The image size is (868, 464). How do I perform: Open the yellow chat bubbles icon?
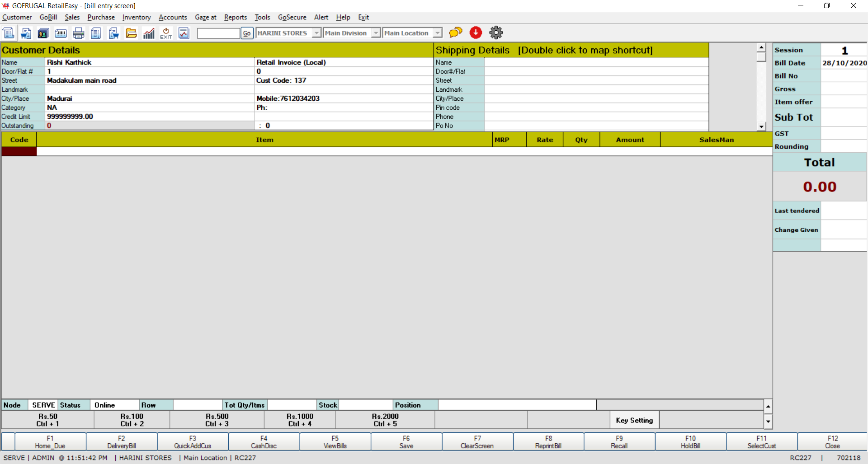click(456, 33)
